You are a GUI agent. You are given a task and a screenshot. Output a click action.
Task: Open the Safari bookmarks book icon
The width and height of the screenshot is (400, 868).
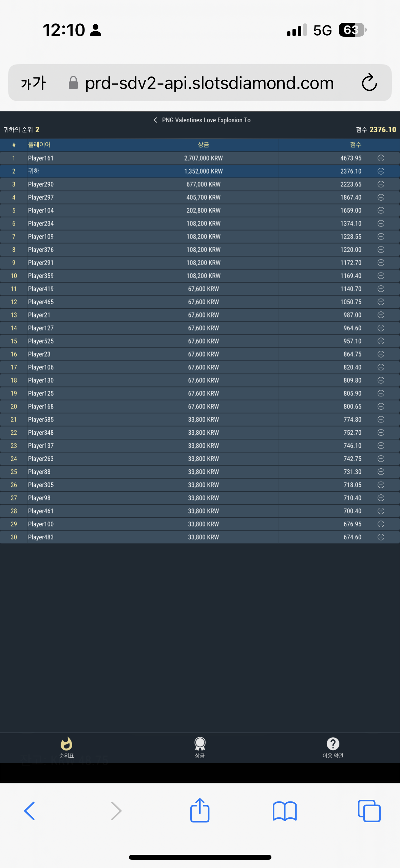(x=285, y=811)
